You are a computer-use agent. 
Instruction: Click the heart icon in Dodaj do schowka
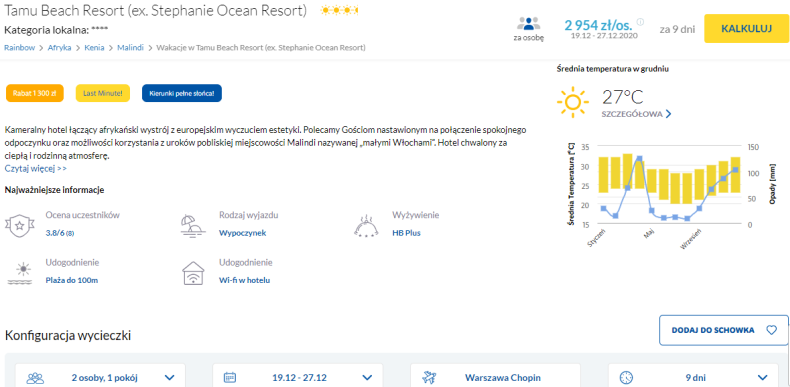pyautogui.click(x=771, y=330)
